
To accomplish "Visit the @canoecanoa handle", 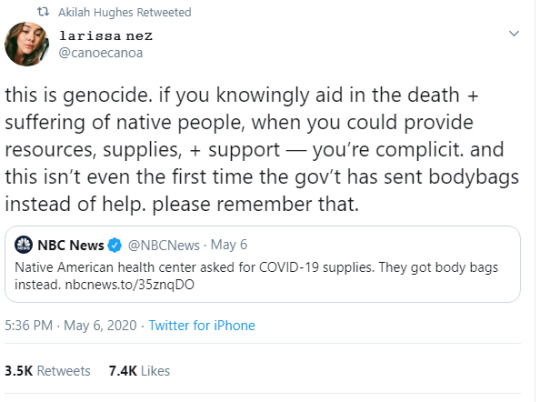I will click(x=101, y=53).
